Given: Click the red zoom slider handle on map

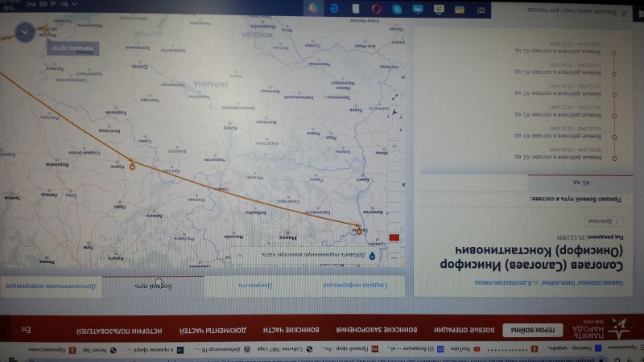Looking at the screenshot, I should coord(394,237).
